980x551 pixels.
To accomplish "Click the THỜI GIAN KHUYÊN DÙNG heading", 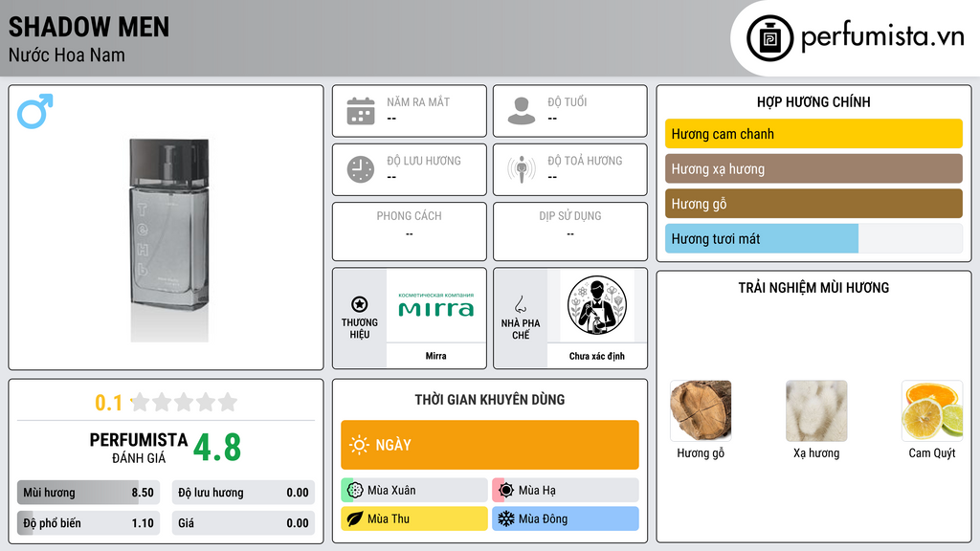I will point(490,399).
